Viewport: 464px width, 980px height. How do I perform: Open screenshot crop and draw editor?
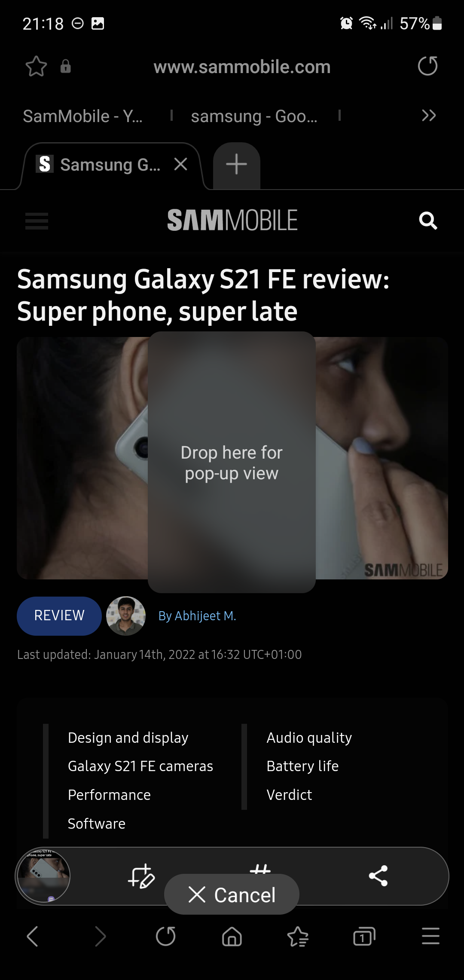[141, 876]
